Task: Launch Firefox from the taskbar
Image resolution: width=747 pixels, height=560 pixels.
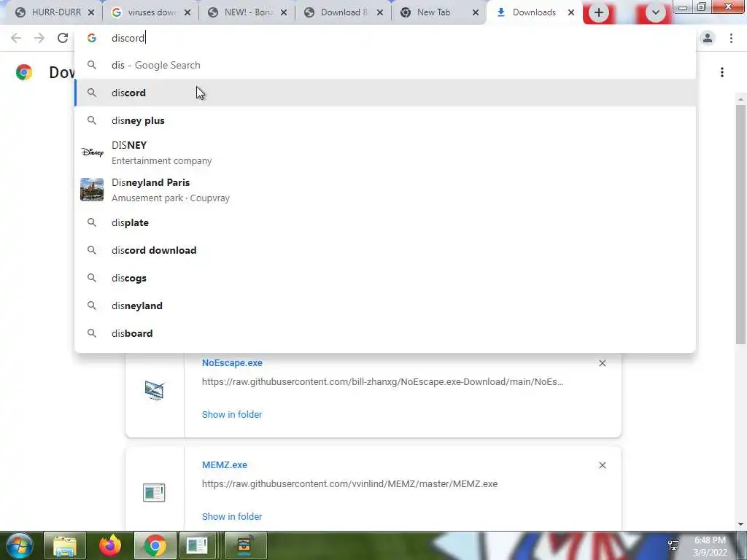Action: pos(110,545)
